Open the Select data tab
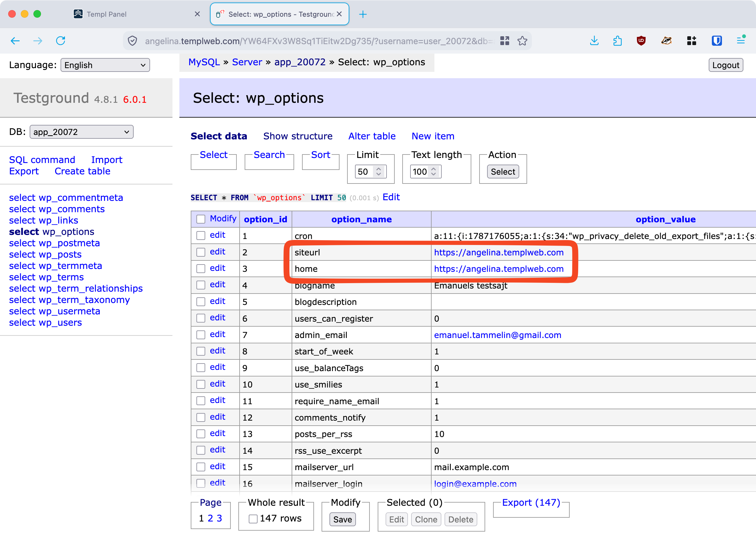This screenshot has height=536, width=756. [x=219, y=136]
